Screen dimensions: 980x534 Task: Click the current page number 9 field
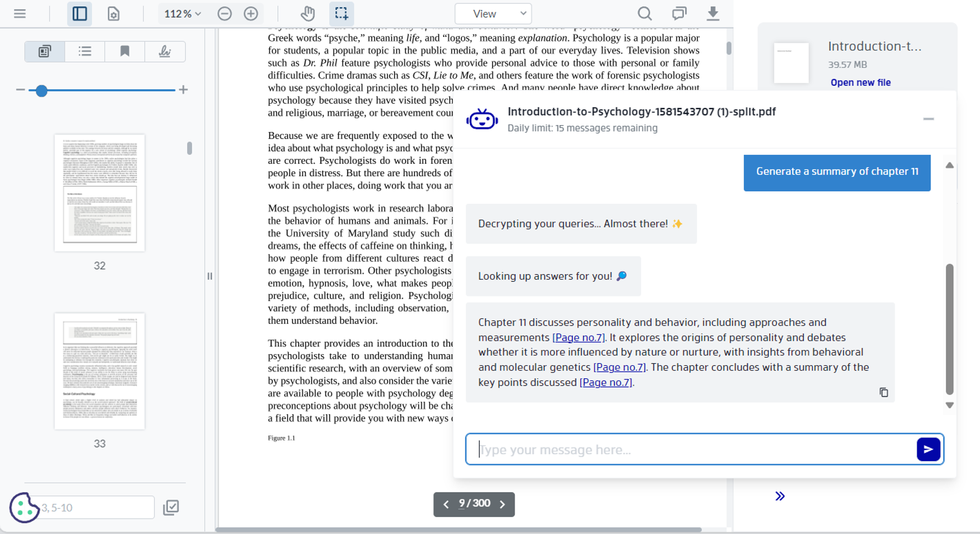462,503
